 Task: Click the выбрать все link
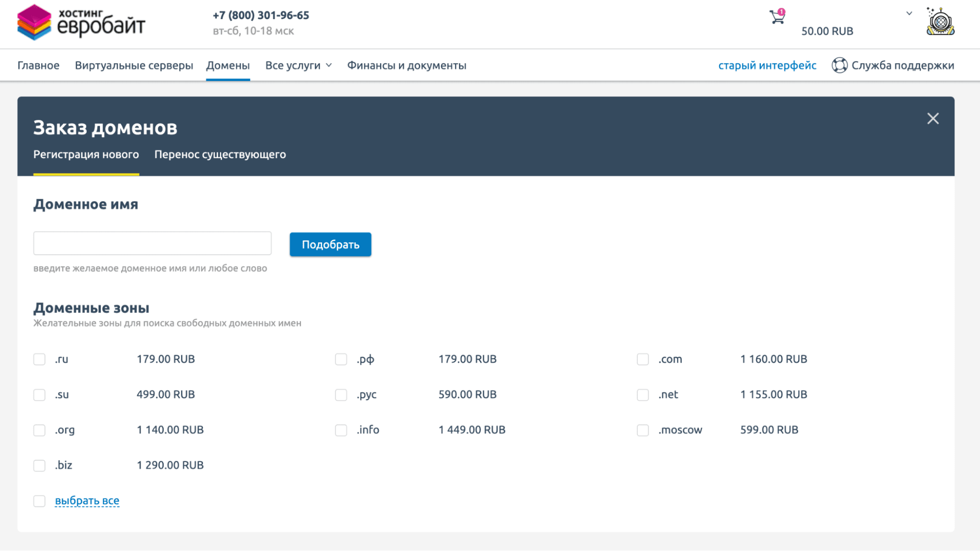pos(87,501)
